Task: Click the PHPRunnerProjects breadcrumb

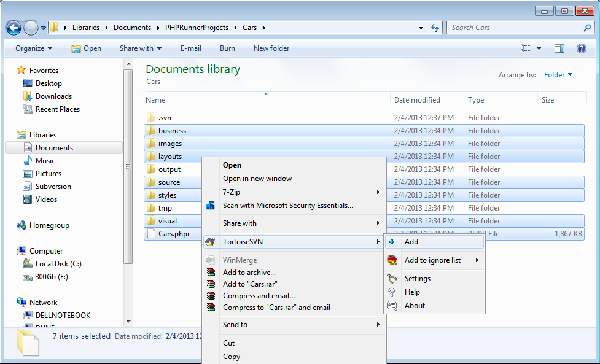Action: pyautogui.click(x=197, y=28)
